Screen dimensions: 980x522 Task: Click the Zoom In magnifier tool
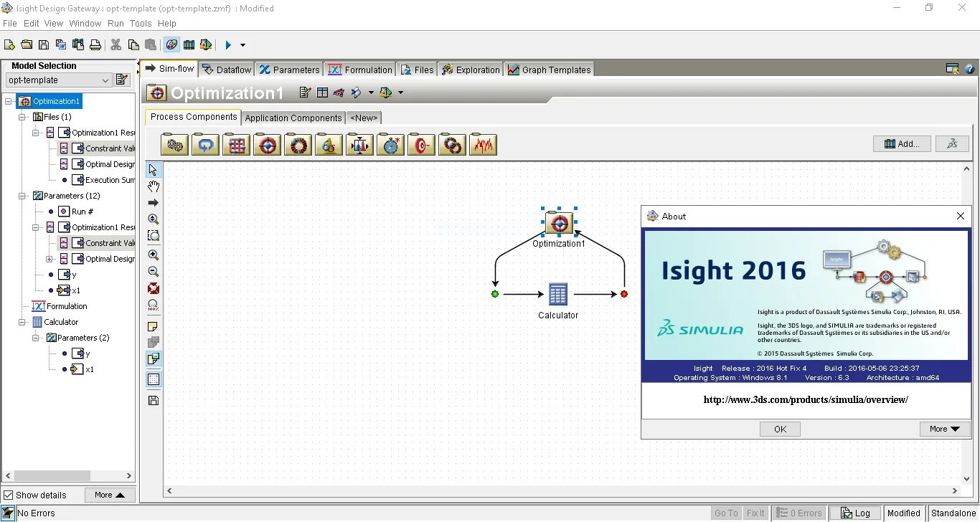pos(154,255)
